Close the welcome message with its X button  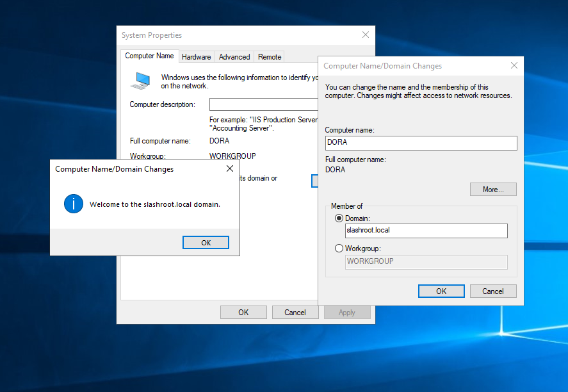point(230,169)
